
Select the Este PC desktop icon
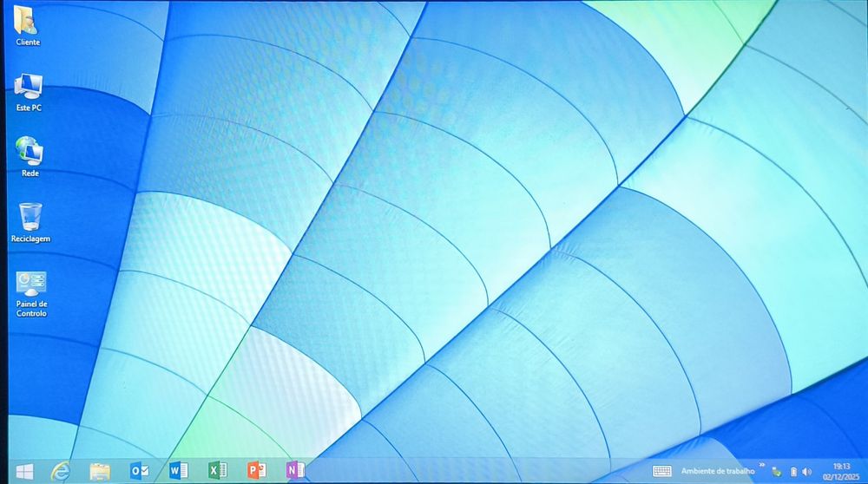29,92
